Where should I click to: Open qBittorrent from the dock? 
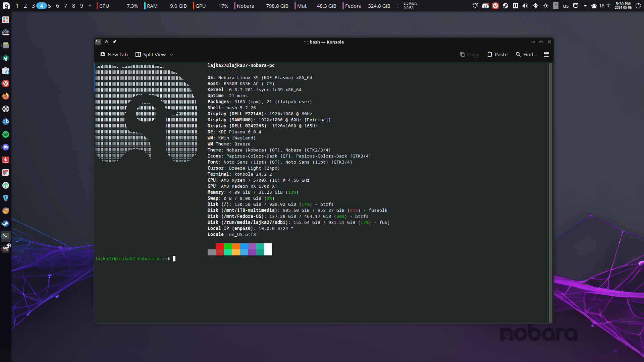6,122
